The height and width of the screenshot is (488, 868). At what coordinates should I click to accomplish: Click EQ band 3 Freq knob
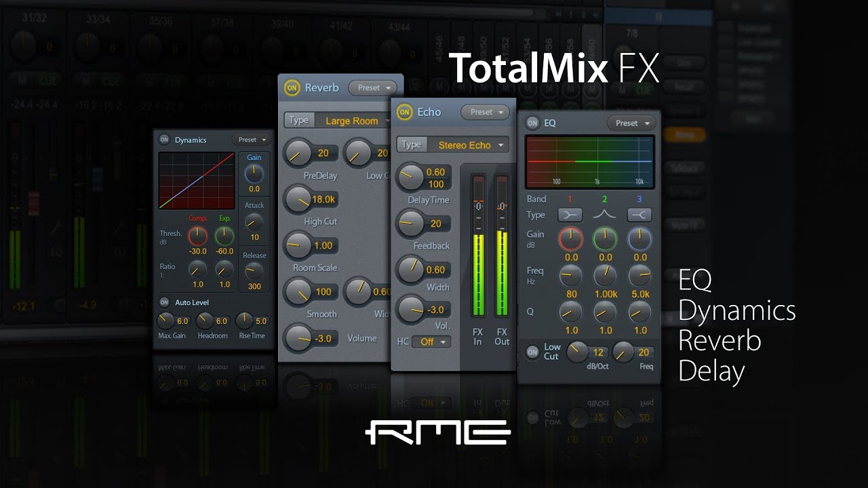[x=639, y=275]
